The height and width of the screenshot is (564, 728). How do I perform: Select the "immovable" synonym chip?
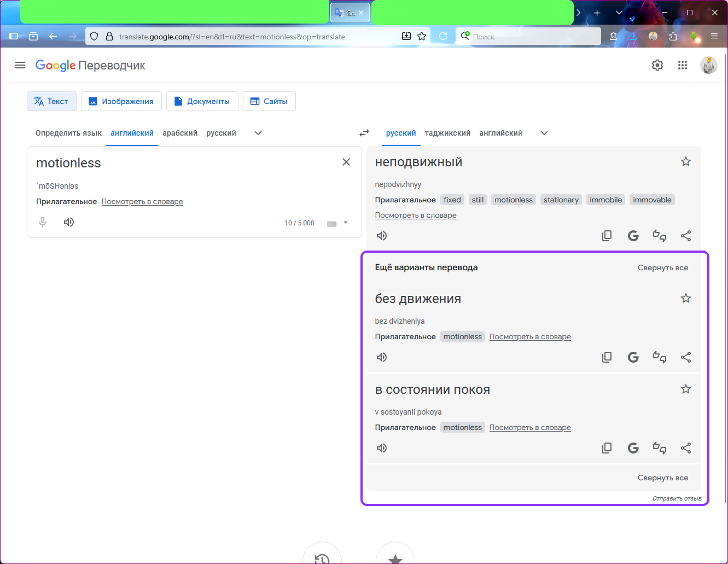pos(652,200)
